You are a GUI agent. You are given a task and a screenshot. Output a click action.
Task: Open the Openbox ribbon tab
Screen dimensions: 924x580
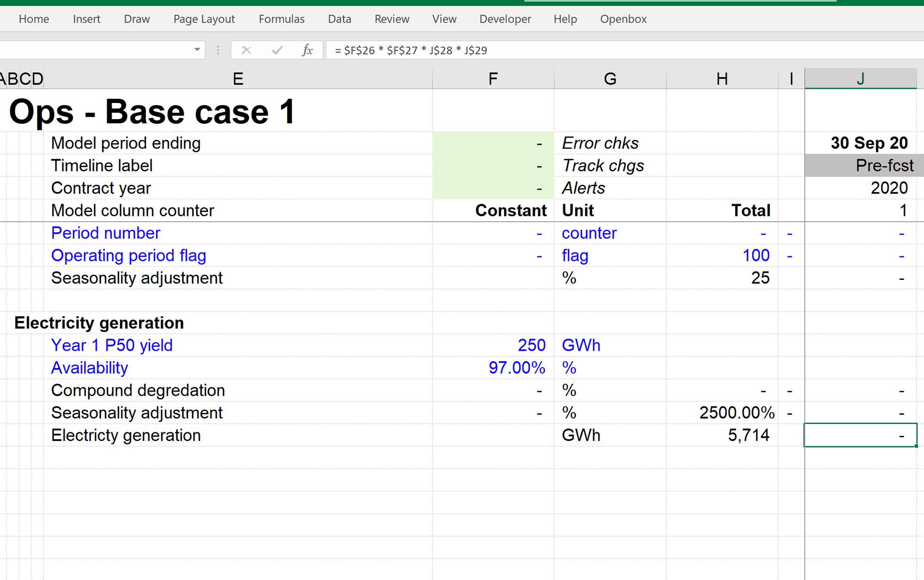coord(623,19)
